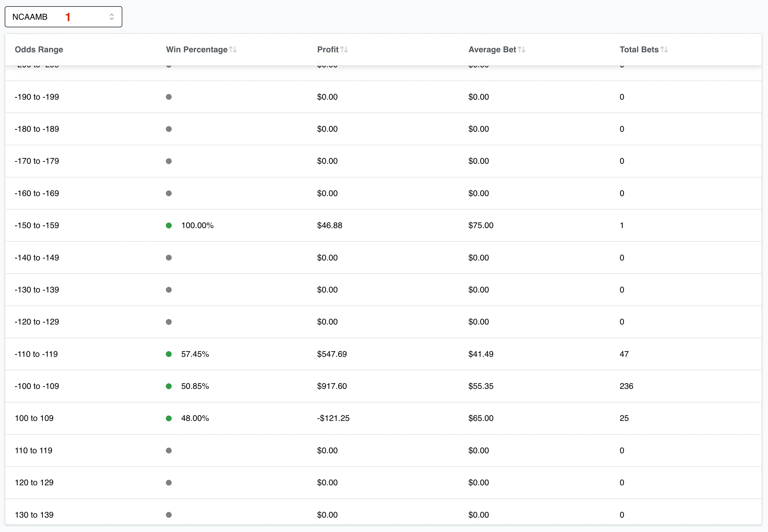The width and height of the screenshot is (768, 532).
Task: Click the green dot beside 48.00%
Action: coord(169,418)
